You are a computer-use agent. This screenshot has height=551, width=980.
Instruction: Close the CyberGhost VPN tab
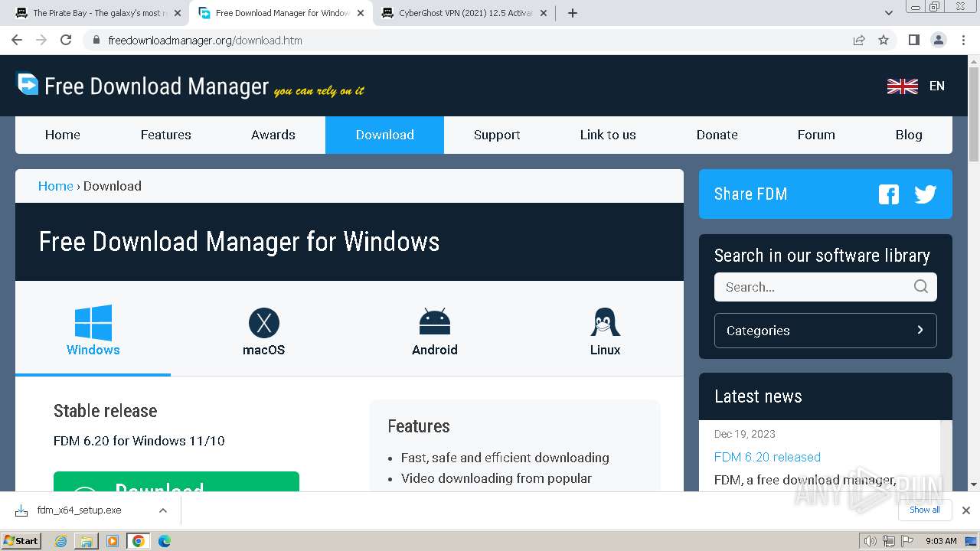542,13
